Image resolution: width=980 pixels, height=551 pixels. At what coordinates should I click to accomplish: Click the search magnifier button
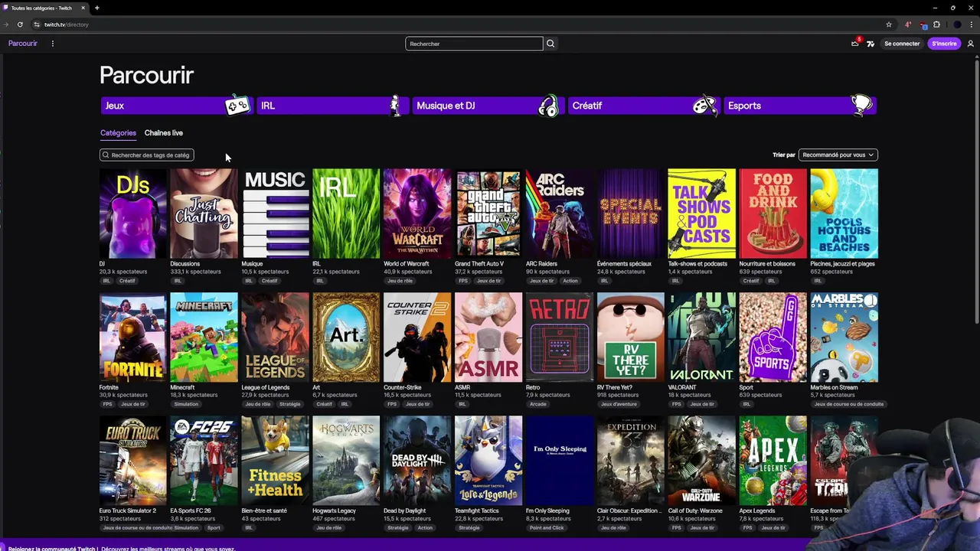pos(550,44)
